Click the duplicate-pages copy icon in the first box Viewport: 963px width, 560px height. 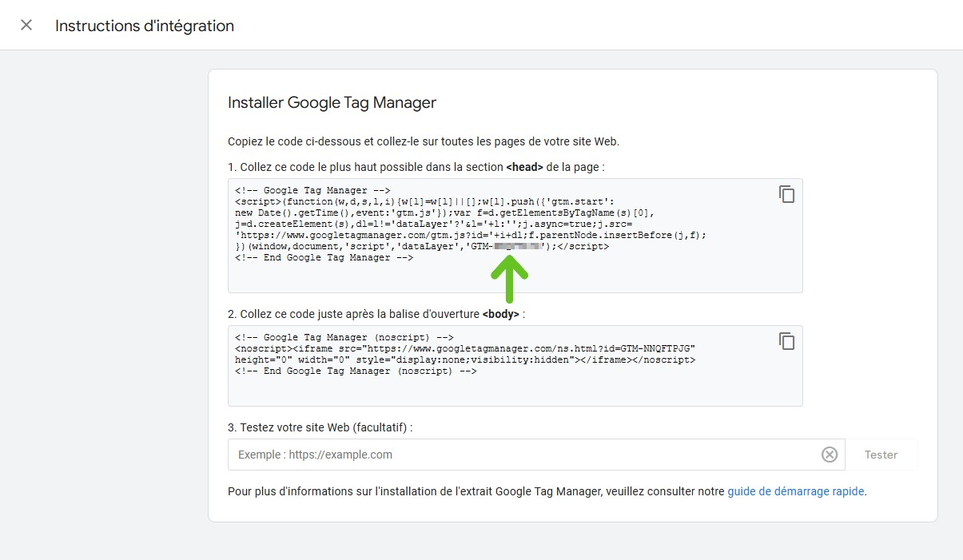[x=787, y=193]
